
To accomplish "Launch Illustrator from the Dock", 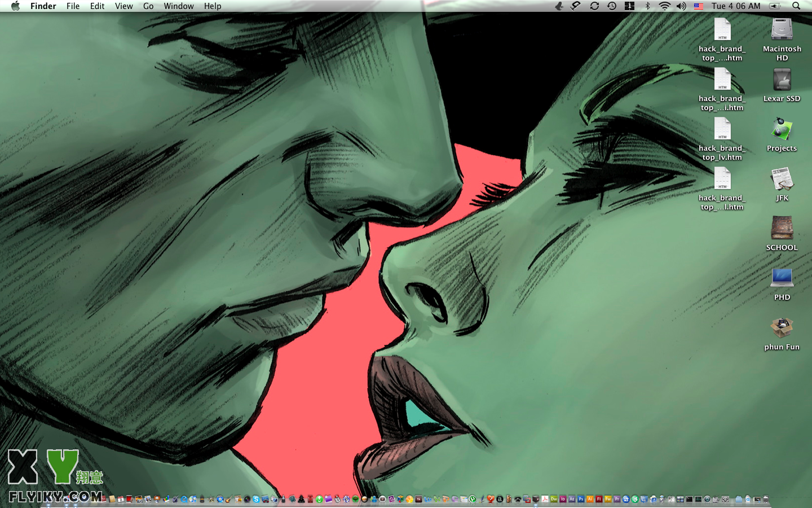I will (x=590, y=499).
